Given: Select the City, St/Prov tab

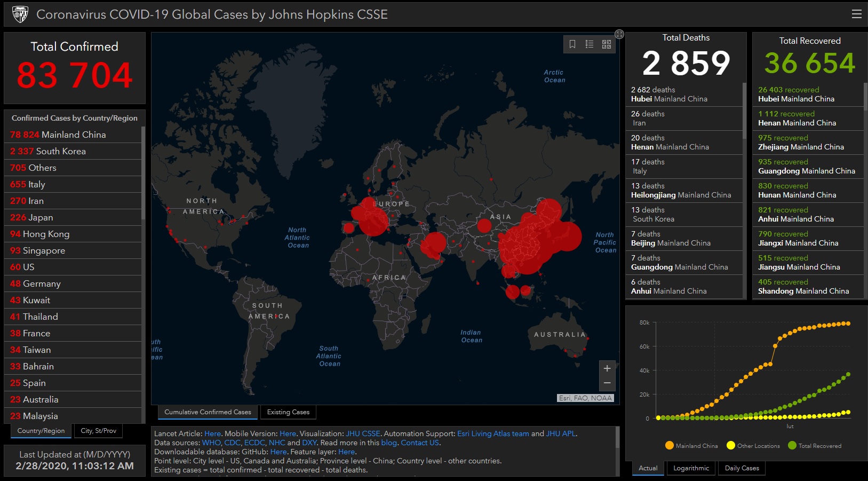Looking at the screenshot, I should (x=98, y=431).
